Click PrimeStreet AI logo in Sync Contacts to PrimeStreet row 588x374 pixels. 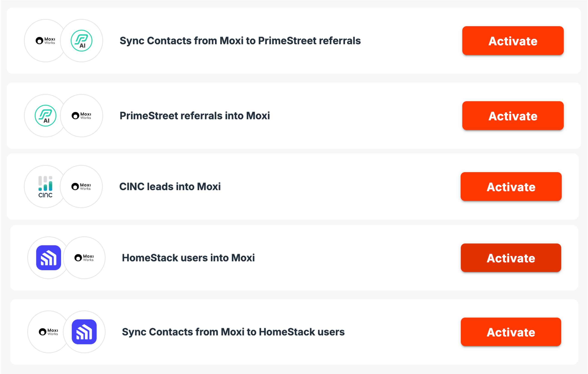[82, 40]
